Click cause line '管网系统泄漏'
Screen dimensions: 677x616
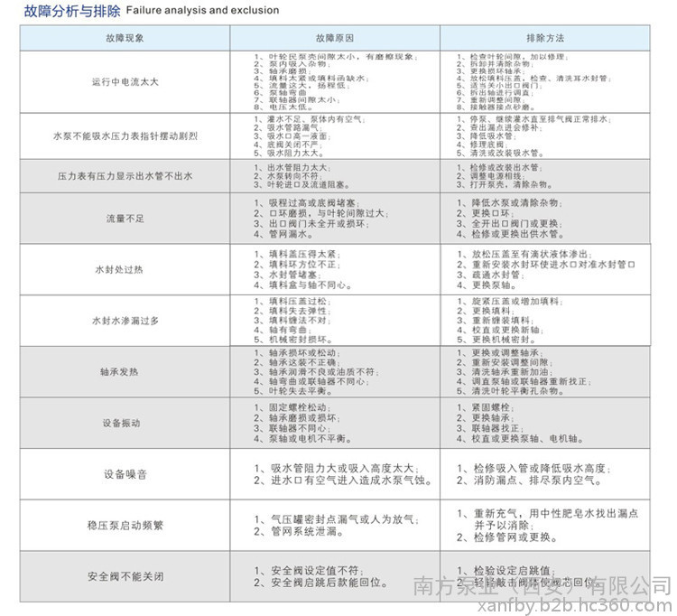coord(299,531)
